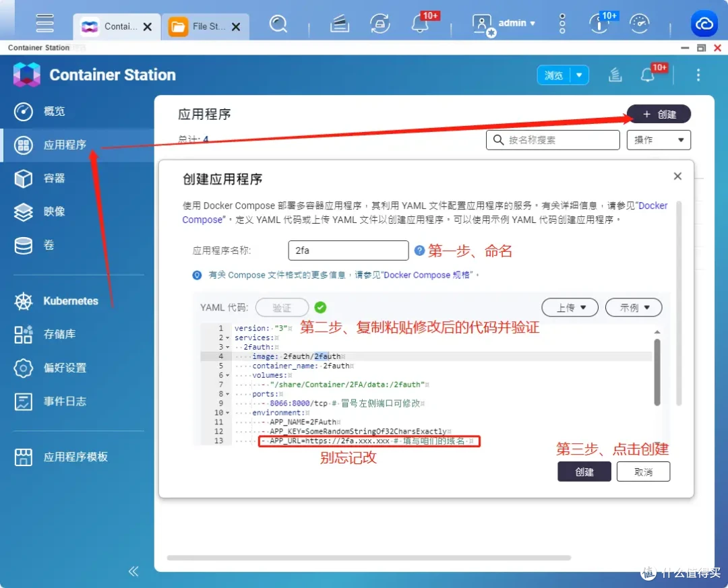Image resolution: width=728 pixels, height=588 pixels.
Task: Open the resource monitor dashboard gauge icon
Action: (x=639, y=23)
